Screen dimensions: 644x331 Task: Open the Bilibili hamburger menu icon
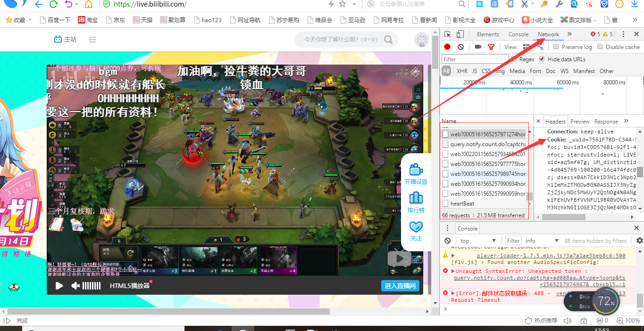[x=92, y=40]
